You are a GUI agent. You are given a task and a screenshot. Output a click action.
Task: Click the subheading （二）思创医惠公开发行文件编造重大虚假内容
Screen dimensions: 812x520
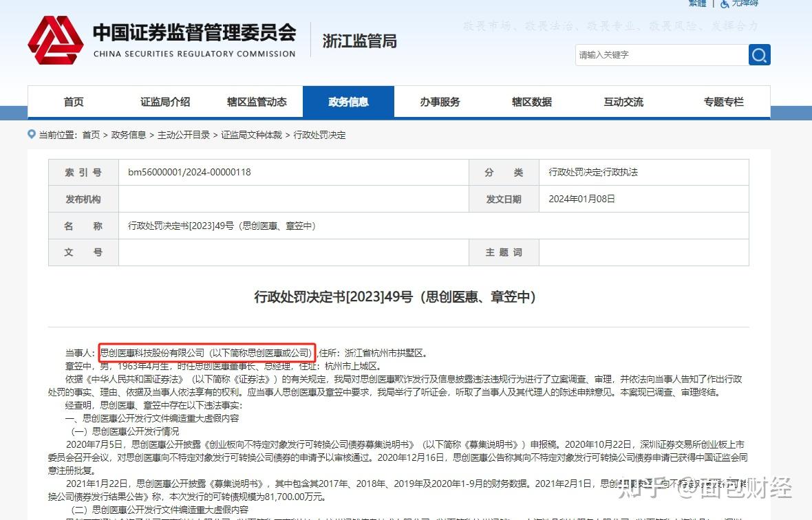point(160,510)
